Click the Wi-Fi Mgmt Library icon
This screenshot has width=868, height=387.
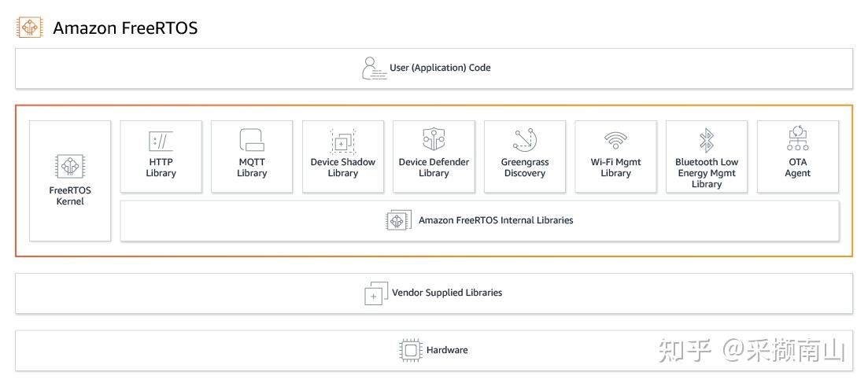click(x=615, y=141)
